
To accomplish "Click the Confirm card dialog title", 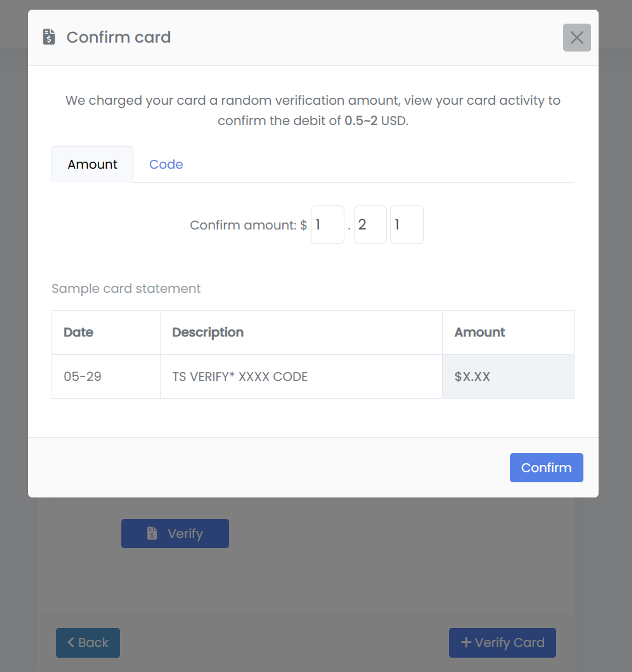I will [x=119, y=37].
